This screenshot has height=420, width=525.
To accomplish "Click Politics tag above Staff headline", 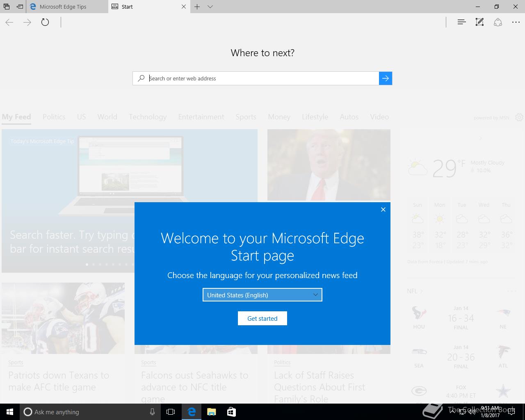I will tap(282, 363).
